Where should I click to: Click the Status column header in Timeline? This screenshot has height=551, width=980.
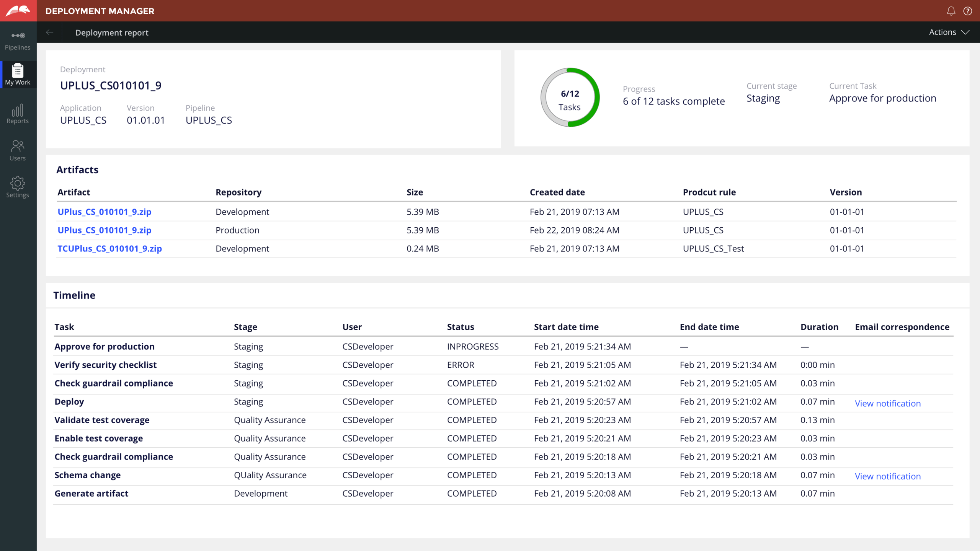pyautogui.click(x=460, y=327)
